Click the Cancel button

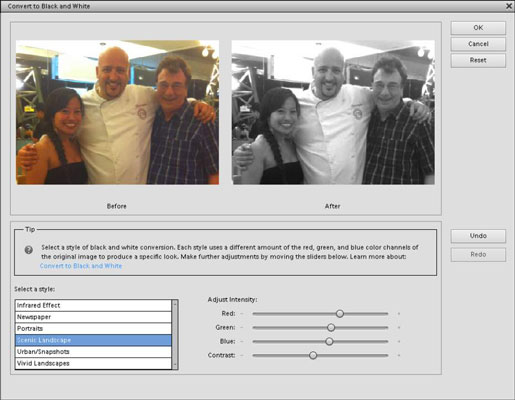pos(478,44)
